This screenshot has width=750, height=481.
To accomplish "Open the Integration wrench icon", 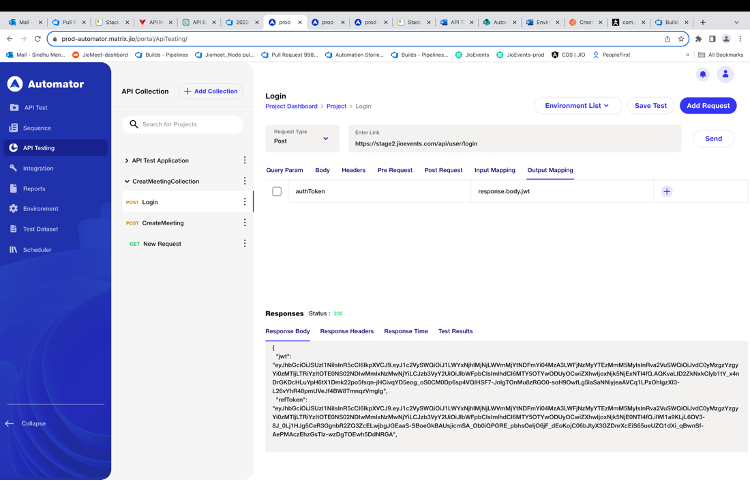I will point(13,168).
